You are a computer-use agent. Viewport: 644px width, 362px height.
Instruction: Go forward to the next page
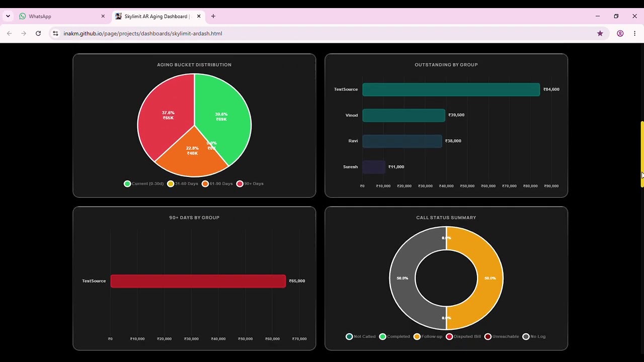pyautogui.click(x=23, y=33)
